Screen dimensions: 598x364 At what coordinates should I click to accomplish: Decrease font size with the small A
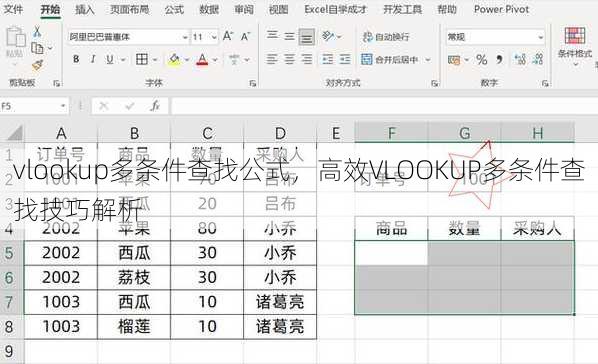coord(246,37)
